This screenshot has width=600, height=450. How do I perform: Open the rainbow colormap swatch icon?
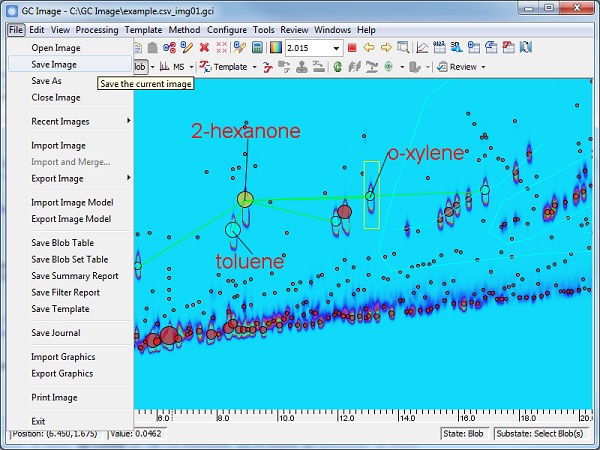(276, 47)
